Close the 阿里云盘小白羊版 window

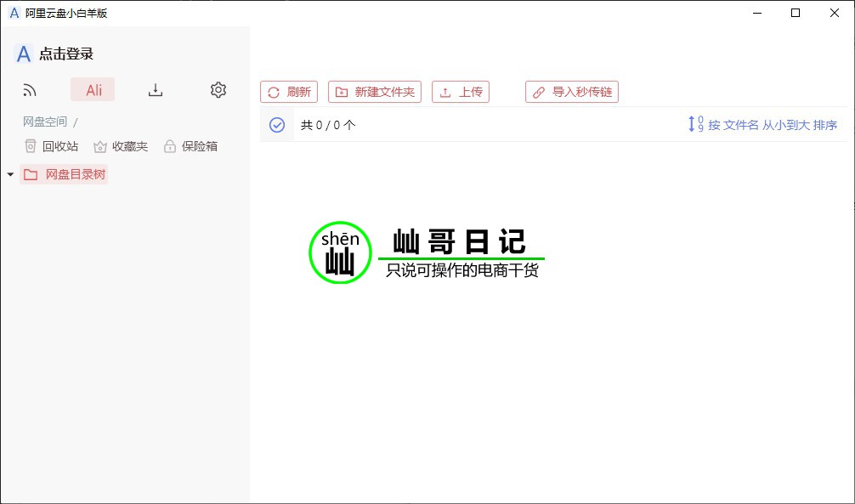click(x=835, y=13)
